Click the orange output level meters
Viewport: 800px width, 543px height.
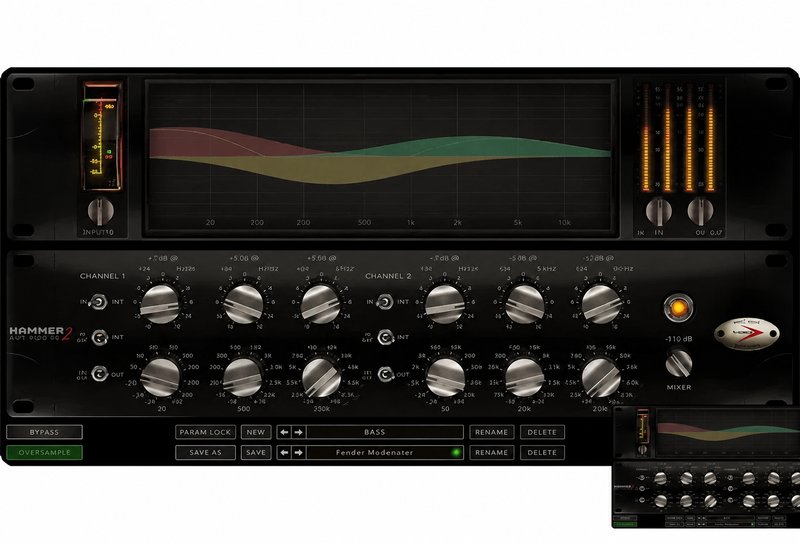pos(679,138)
